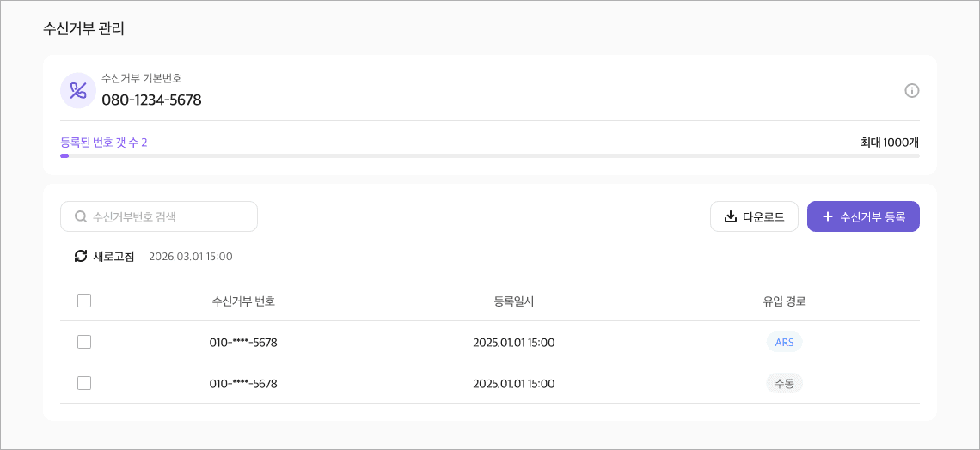Click the 080-1234-5678 number text
The width and height of the screenshot is (980, 450).
152,100
